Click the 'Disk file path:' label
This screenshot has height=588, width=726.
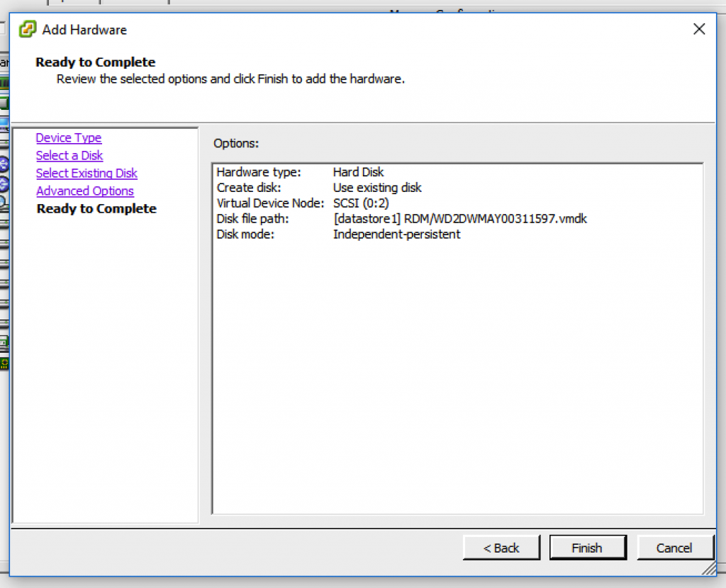(252, 218)
